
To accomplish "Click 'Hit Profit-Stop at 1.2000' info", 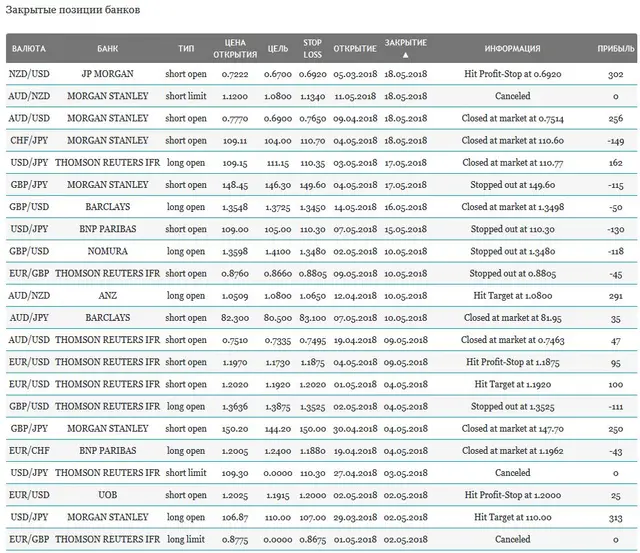I will 513,495.
